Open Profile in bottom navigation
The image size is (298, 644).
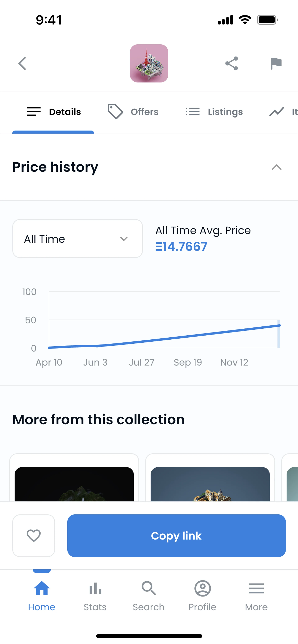[x=202, y=596]
